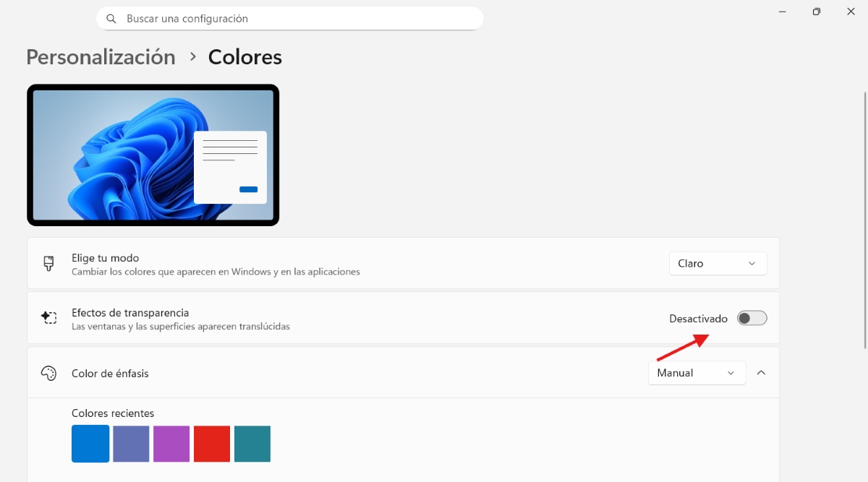Click the palette icon next to Color de énfasis
Screen dimensions: 868x482
click(x=48, y=373)
